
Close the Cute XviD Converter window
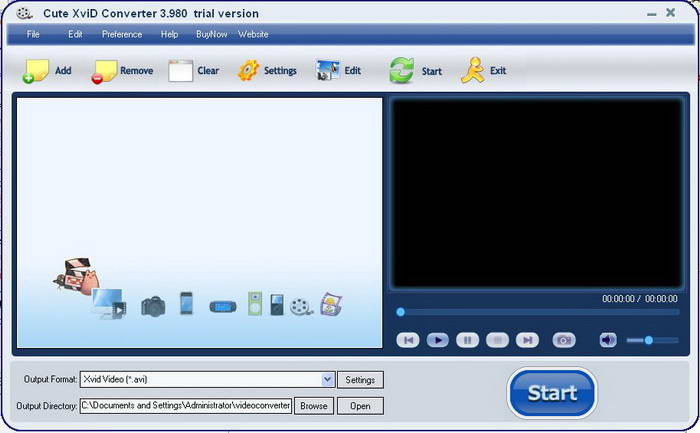coord(671,12)
